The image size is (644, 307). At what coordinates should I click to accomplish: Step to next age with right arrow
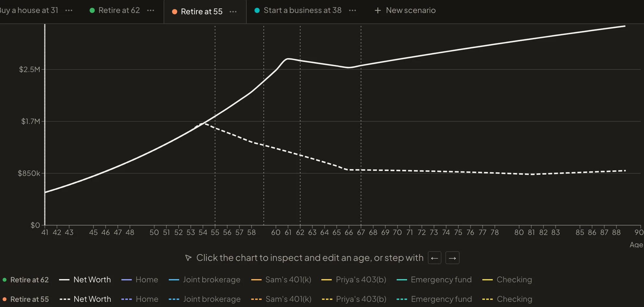pyautogui.click(x=452, y=258)
